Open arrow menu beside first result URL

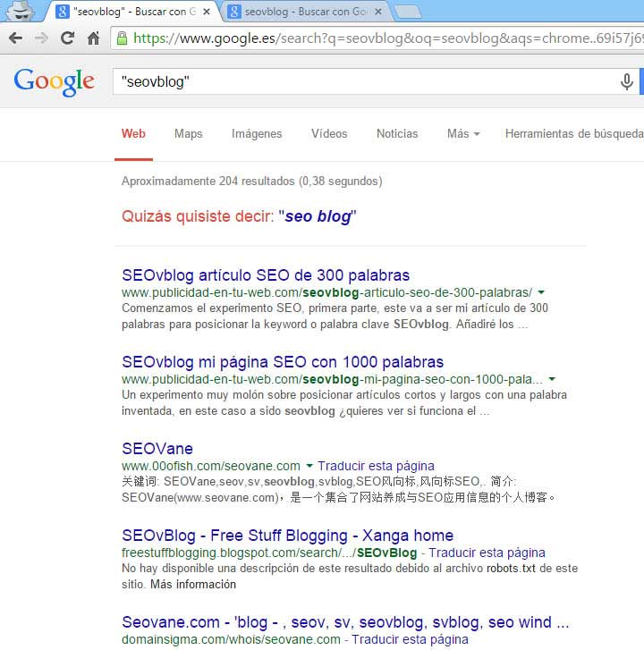click(541, 292)
